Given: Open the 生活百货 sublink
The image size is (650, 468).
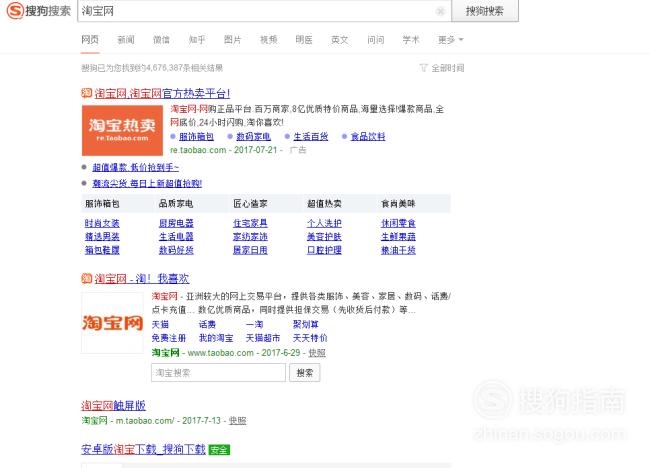Looking at the screenshot, I should point(310,136).
